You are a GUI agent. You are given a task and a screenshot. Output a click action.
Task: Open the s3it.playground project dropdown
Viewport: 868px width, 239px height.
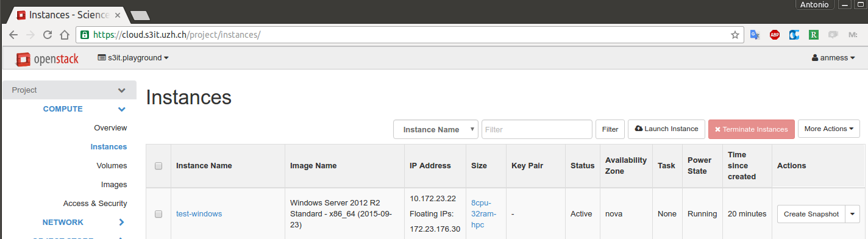[133, 58]
